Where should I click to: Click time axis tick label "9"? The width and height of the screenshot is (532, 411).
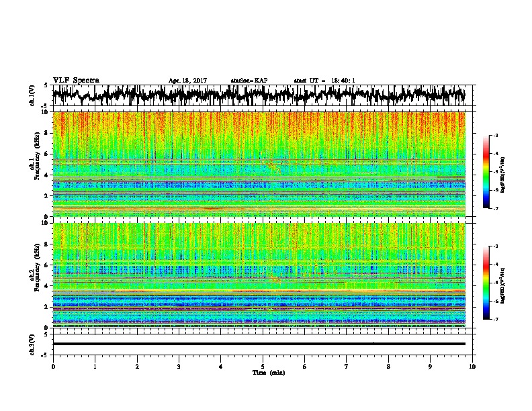pos(430,367)
